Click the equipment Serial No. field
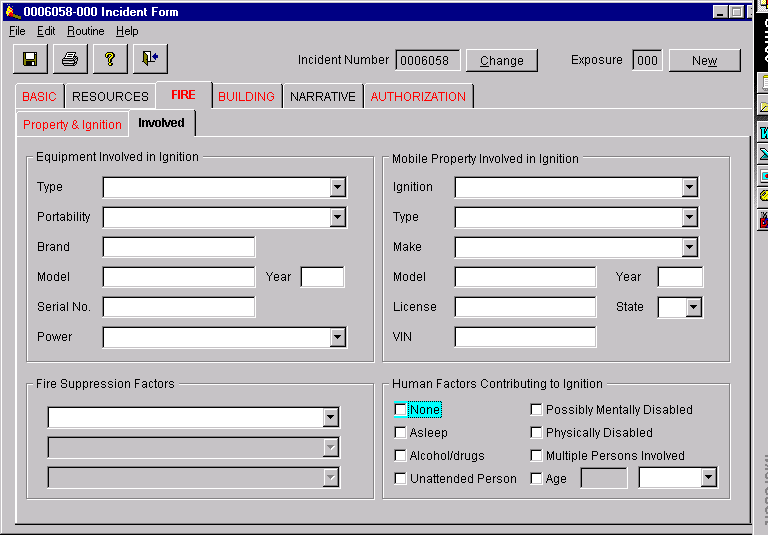 [178, 307]
